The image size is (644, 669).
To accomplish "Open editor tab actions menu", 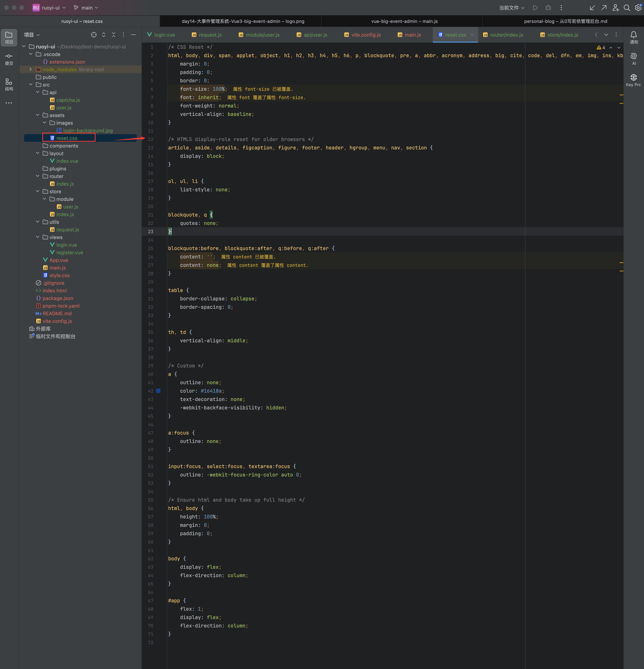I will pyautogui.click(x=616, y=35).
